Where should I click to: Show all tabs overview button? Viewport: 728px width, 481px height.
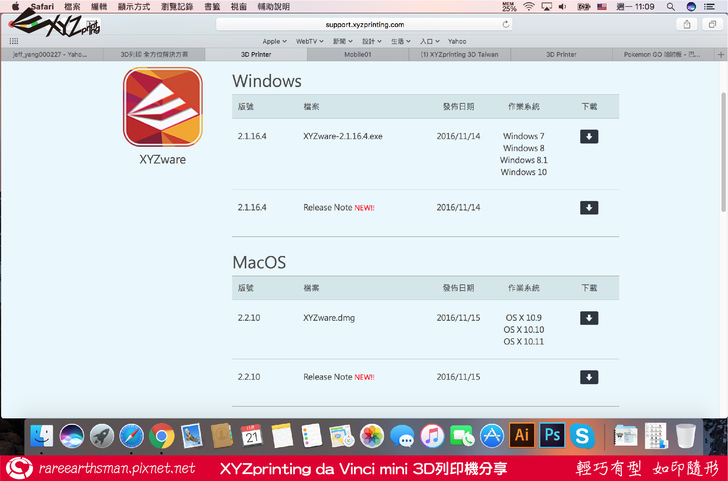tap(712, 25)
